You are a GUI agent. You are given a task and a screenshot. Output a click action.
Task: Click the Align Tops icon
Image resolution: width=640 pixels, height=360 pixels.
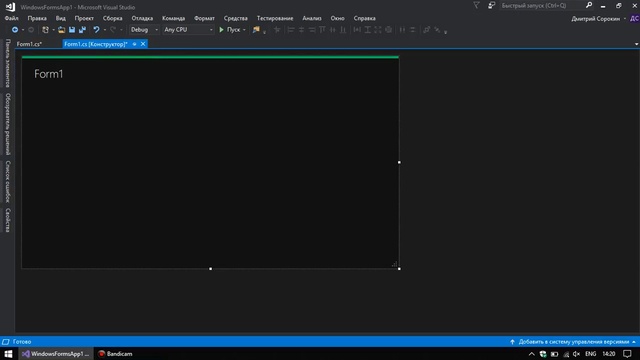pyautogui.click(x=322, y=30)
